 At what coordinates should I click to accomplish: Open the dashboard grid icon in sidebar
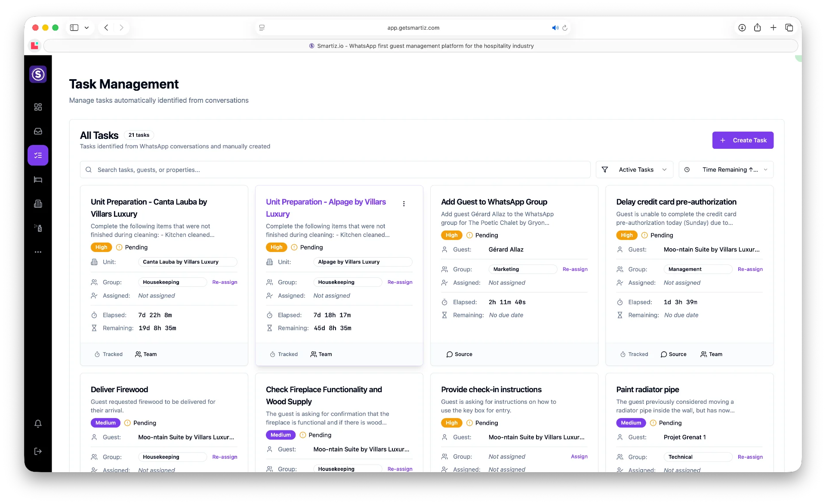click(x=38, y=107)
